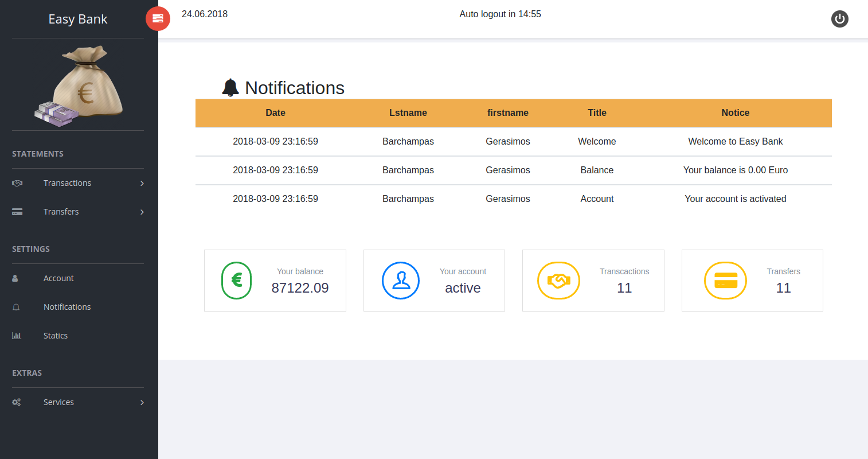Click Gerasimos in the Welcome row
The height and width of the screenshot is (459, 868).
coord(508,142)
